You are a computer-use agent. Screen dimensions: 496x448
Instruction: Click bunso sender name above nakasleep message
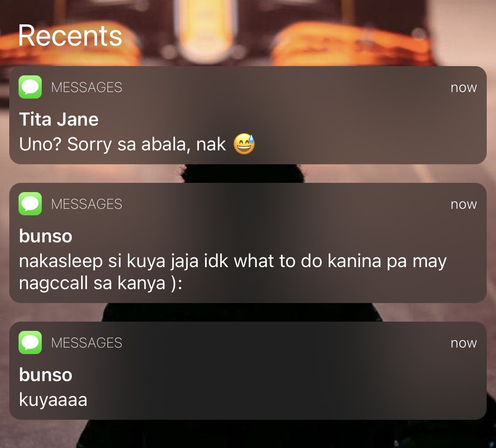[46, 236]
